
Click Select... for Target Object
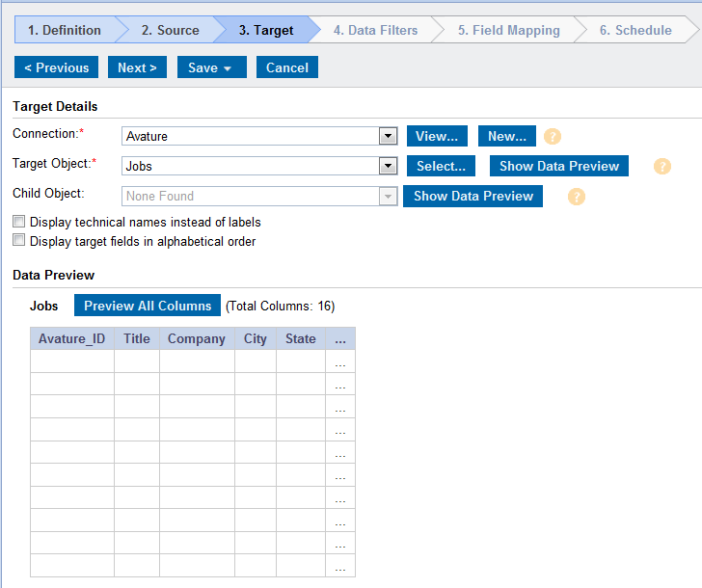[441, 166]
